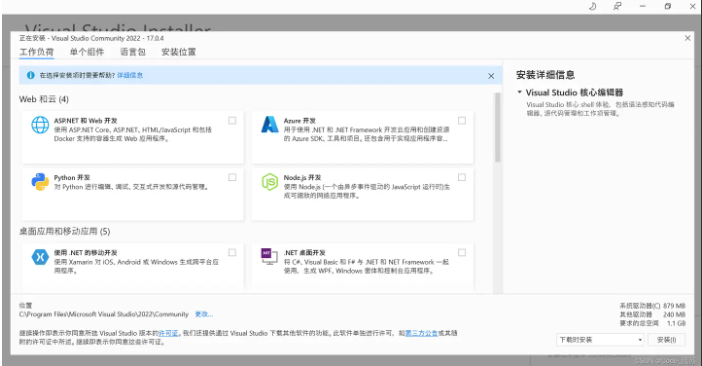This screenshot has height=366, width=702.
Task: Click the Azure development logo icon
Action: pos(270,125)
